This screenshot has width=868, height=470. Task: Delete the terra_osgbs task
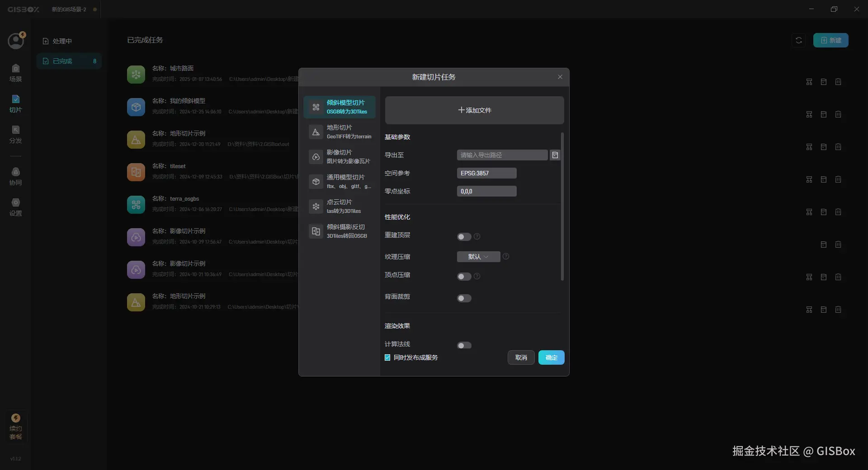coord(838,212)
